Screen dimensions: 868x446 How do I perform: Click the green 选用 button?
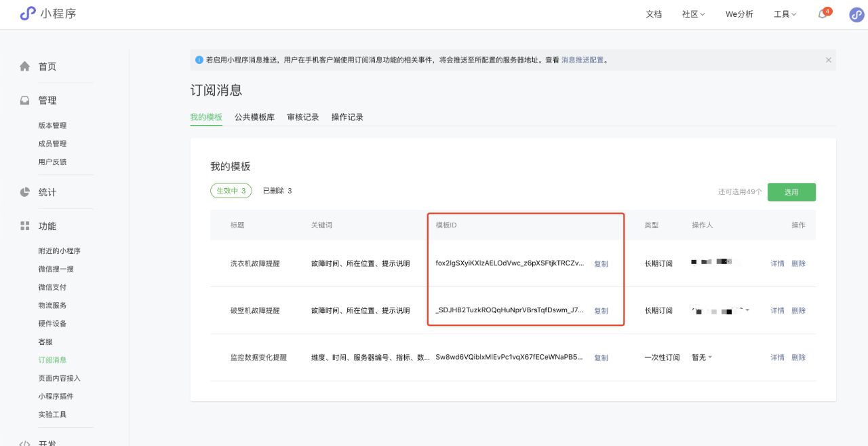click(791, 192)
